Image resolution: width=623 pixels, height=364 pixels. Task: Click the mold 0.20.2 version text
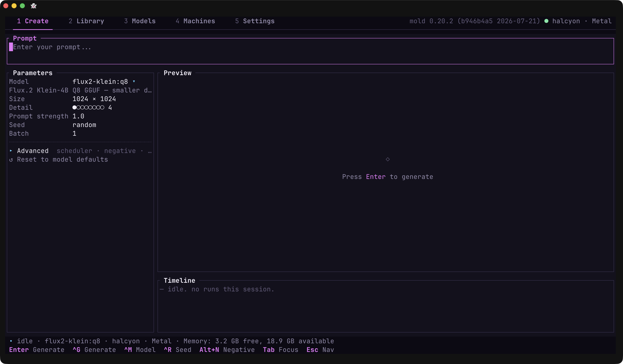coord(475,21)
